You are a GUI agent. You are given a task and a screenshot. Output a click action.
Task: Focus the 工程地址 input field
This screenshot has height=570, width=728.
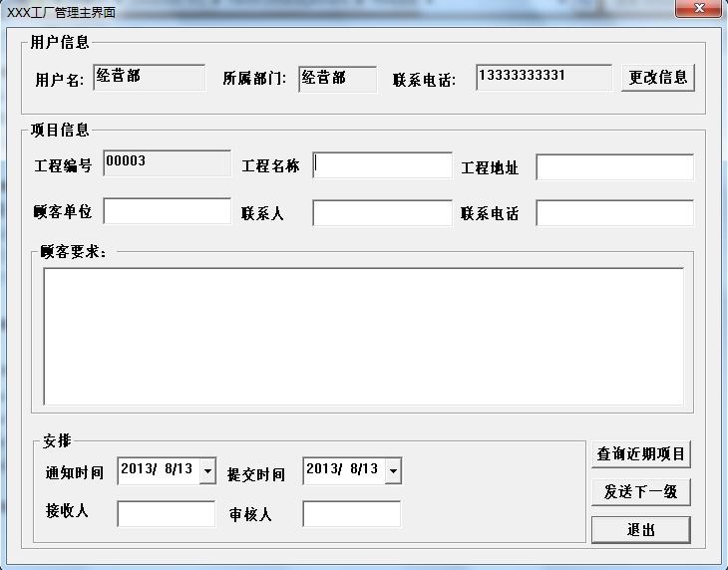tap(614, 167)
